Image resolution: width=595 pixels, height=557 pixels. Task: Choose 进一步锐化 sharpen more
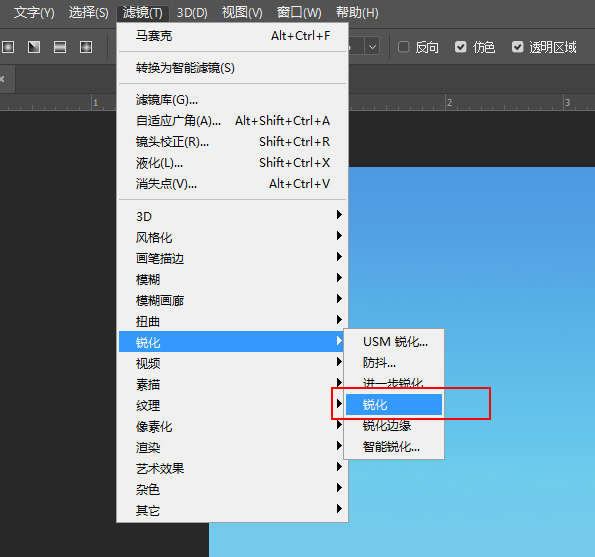[394, 383]
